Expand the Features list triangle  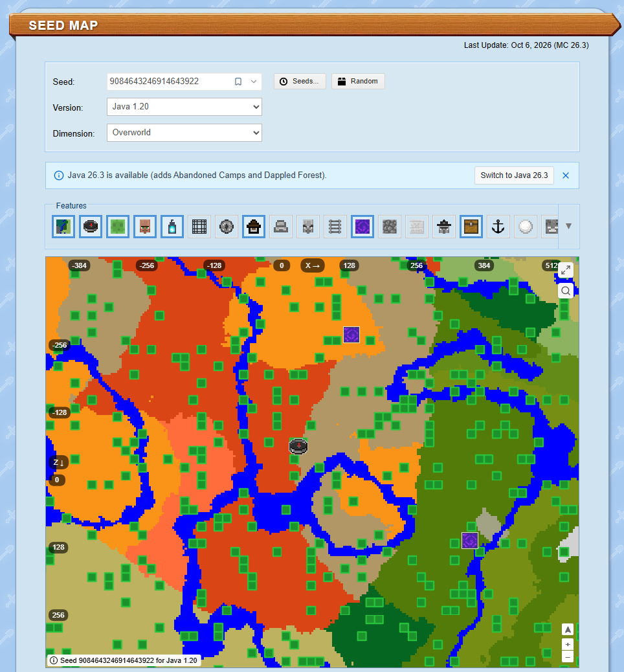pyautogui.click(x=569, y=226)
